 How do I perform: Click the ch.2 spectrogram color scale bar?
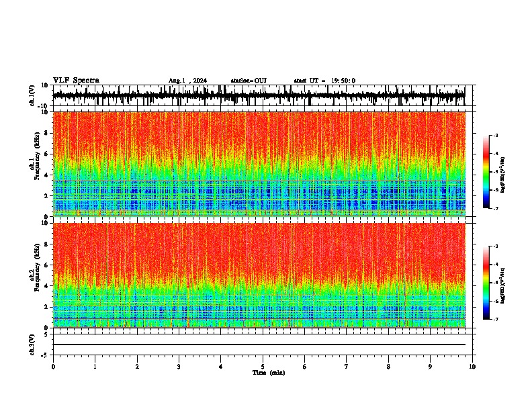click(x=486, y=283)
